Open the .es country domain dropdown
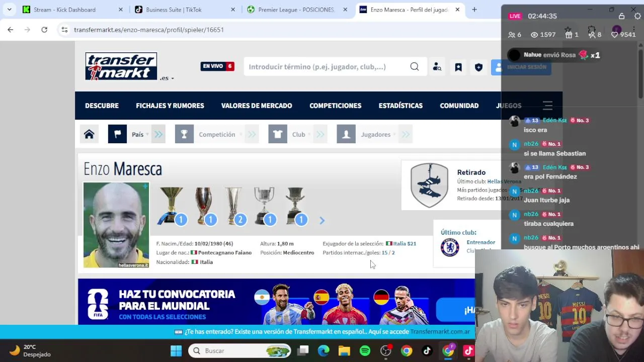Viewport: 644px width, 362px height. (x=167, y=78)
